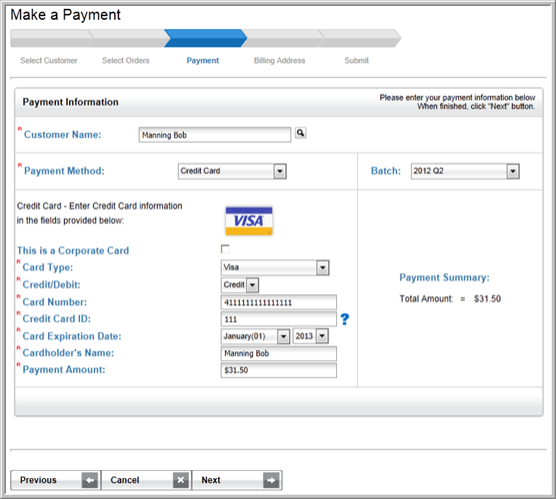Screen dimensions: 556x499
Task: Go to the Billing Address step
Action: [x=279, y=61]
